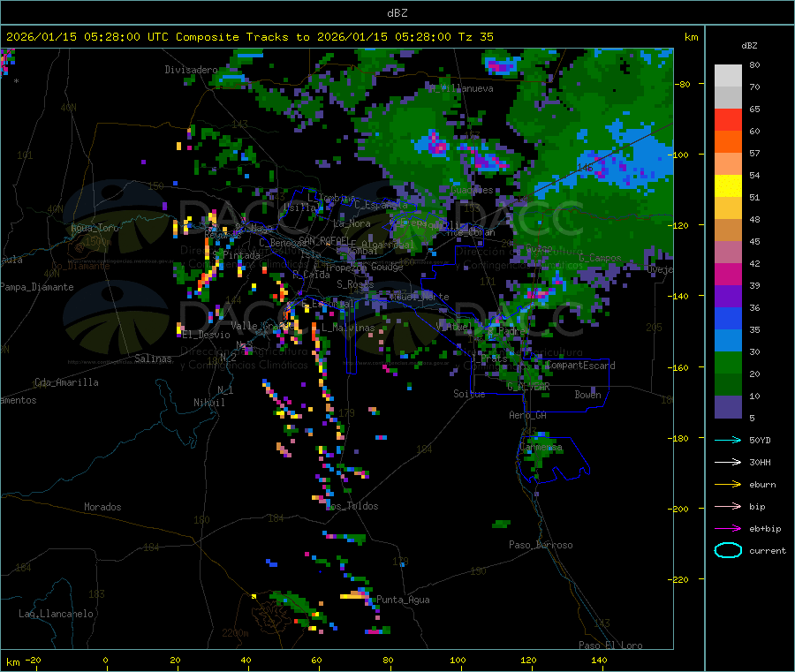795x672 pixels.
Task: Click the cyan 'current' ellipse legend icon
Action: click(728, 550)
